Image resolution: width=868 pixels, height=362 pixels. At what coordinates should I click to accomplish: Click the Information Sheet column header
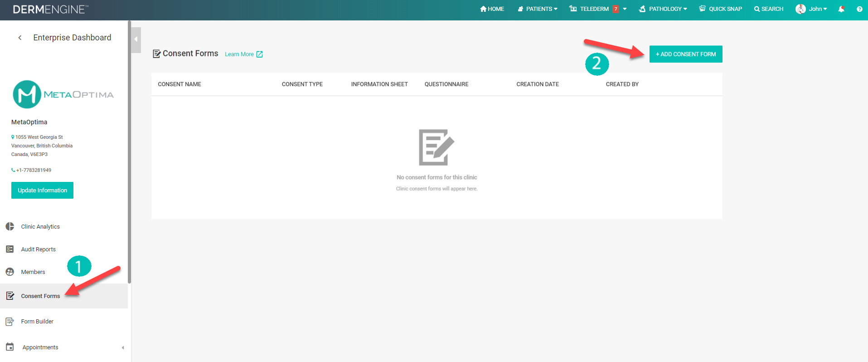coord(379,84)
